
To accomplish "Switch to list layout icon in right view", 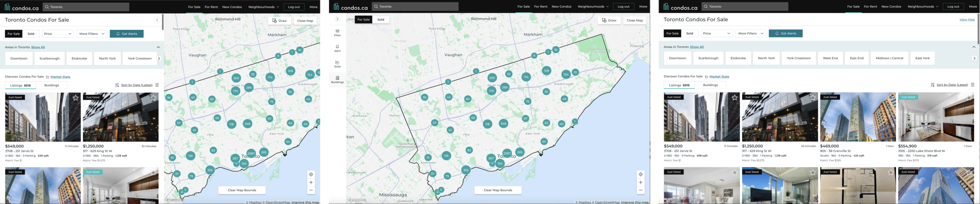I will click(973, 85).
